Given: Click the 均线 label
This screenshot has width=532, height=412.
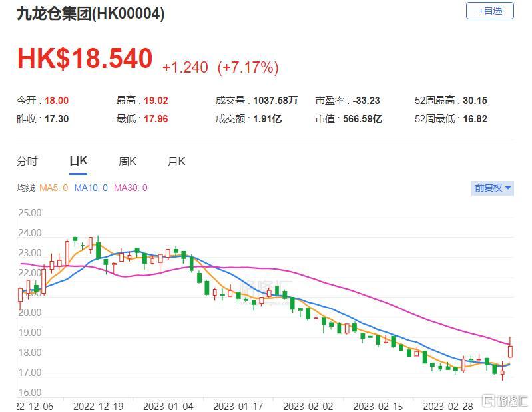Looking at the screenshot, I should pos(26,188).
